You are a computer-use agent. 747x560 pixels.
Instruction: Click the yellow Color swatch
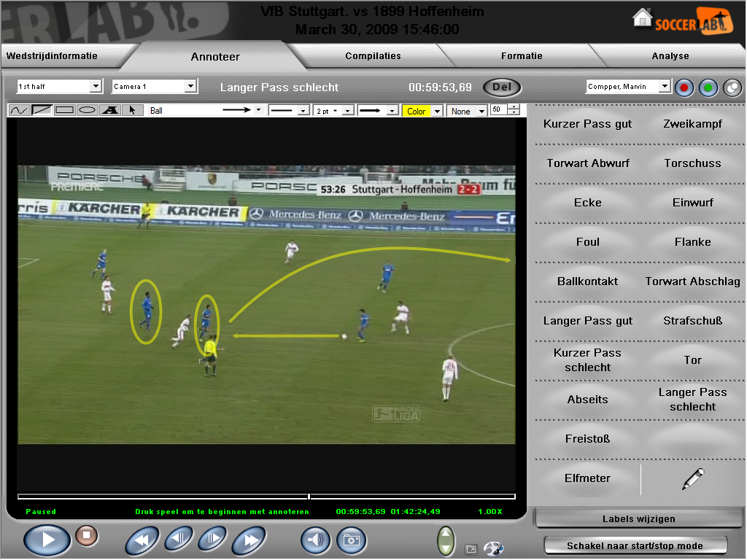pos(417,112)
